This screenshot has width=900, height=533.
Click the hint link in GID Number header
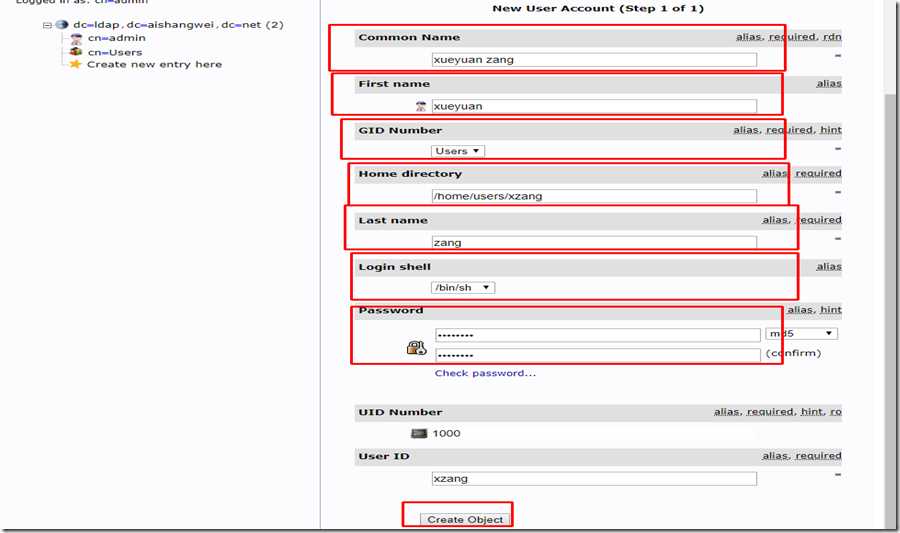point(831,130)
